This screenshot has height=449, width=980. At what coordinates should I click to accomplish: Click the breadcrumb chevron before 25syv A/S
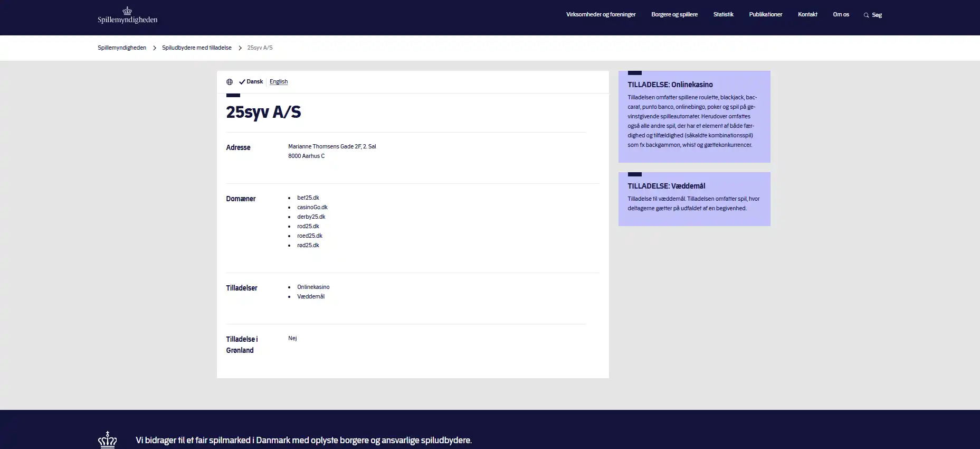pyautogui.click(x=240, y=48)
